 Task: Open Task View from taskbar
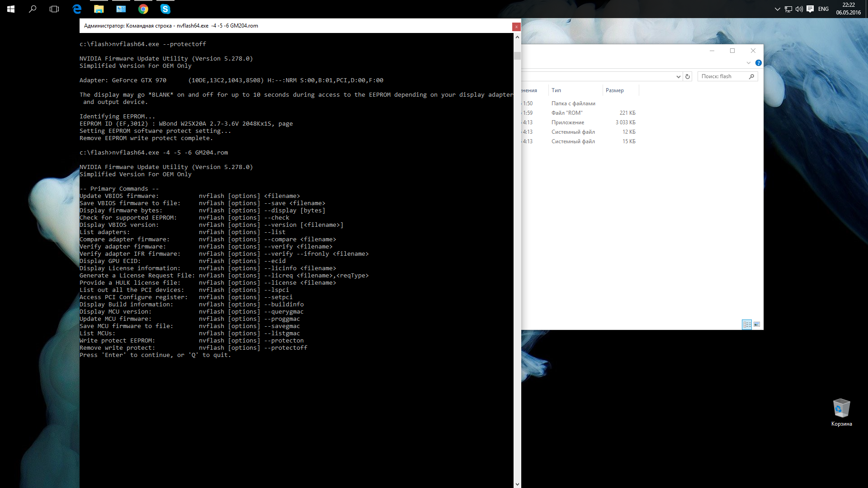[54, 9]
